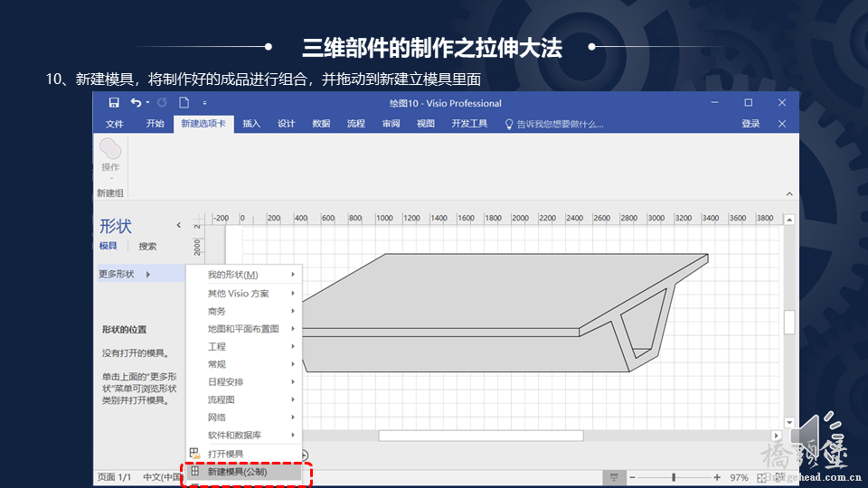Open the 数据 ribbon tab

[x=321, y=124]
